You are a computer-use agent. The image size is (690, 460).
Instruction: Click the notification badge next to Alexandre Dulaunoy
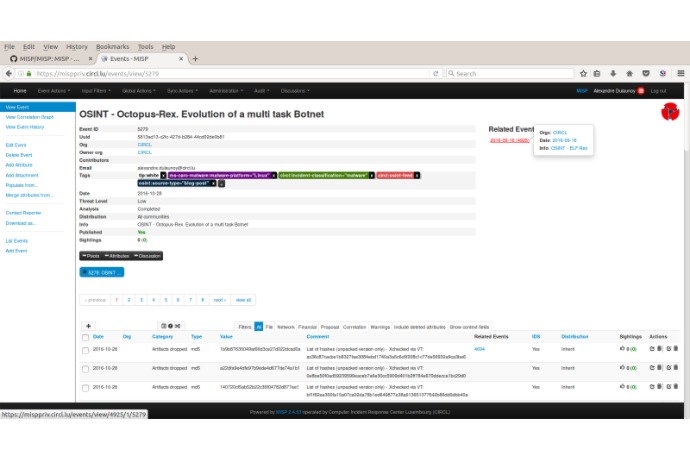641,91
